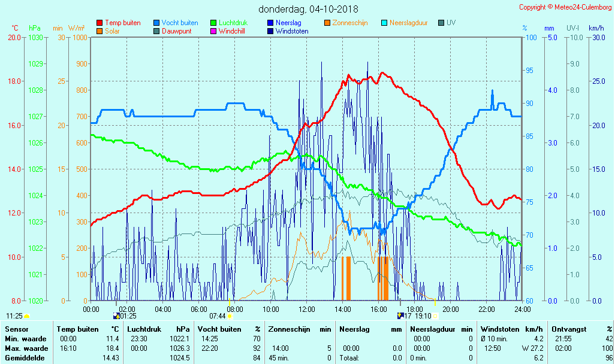The width and height of the screenshot is (615, 364).
Task: Click the blue Vocht buiten legend square
Action: (x=156, y=23)
